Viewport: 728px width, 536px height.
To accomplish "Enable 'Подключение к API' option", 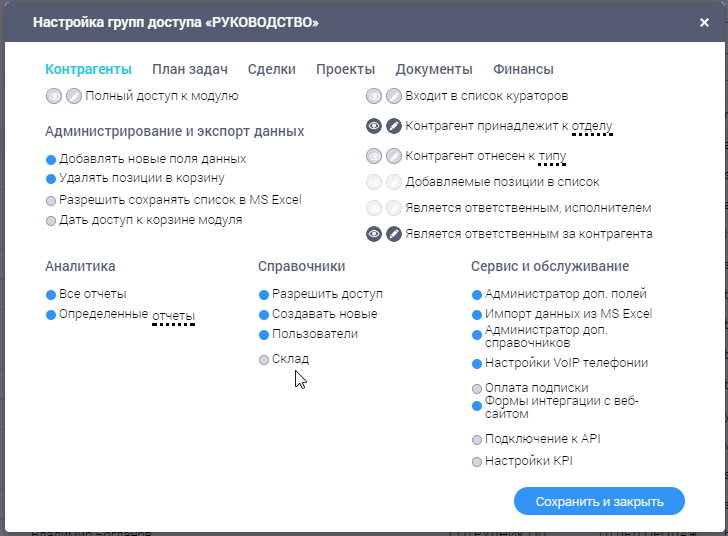I will point(477,439).
